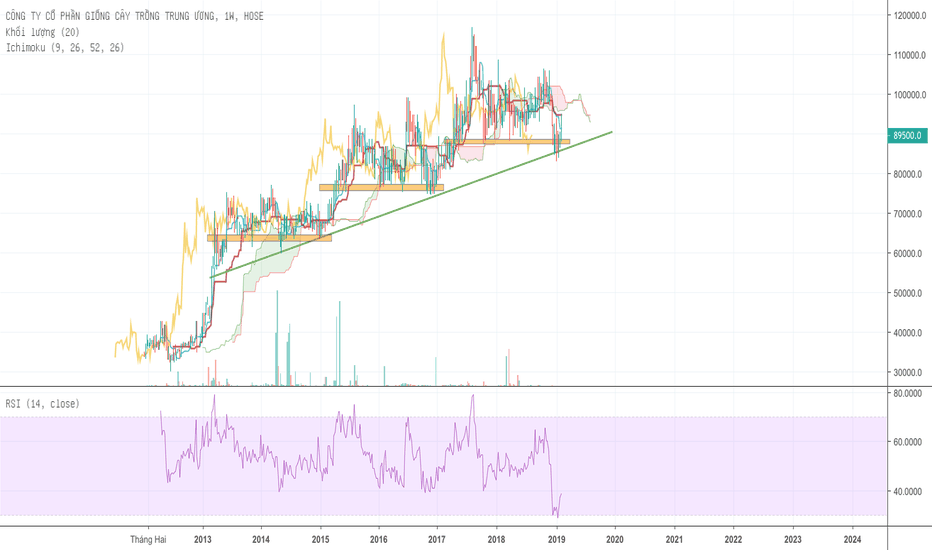Click the RSI (14, close) indicator label
Image resolution: width=932 pixels, height=550 pixels.
click(43, 404)
